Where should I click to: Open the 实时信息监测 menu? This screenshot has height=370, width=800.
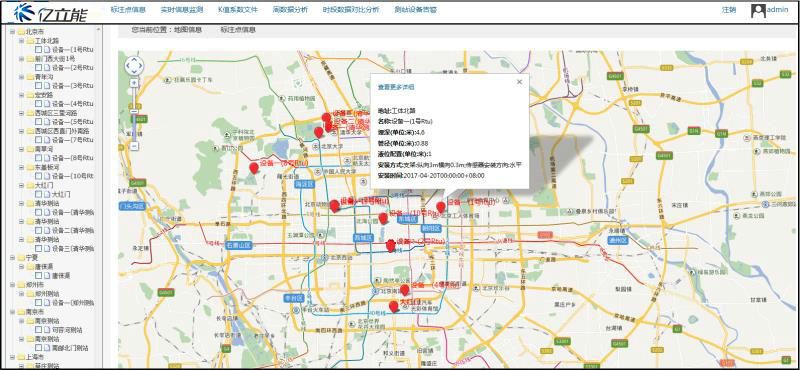tap(182, 10)
